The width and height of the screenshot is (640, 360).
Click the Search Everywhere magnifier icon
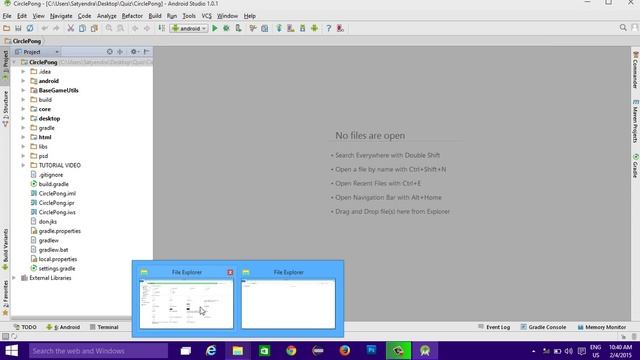pos(623,28)
